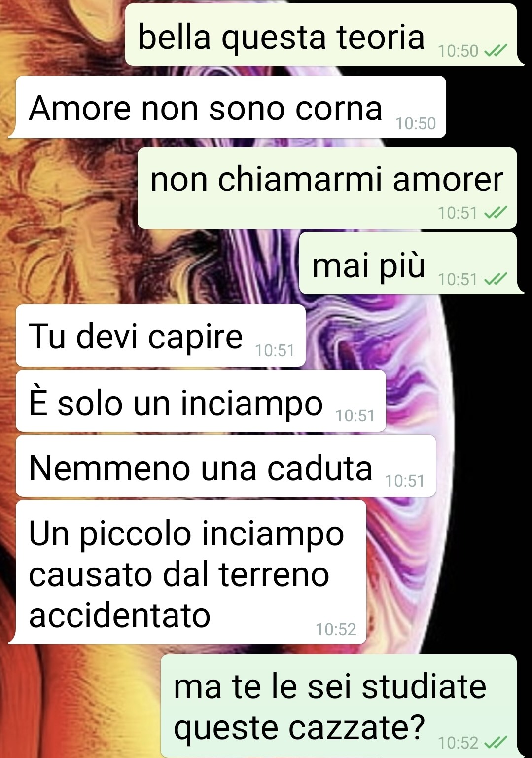This screenshot has width=532, height=758.
Task: Tap the double checkmark on 'bella questa teoria'
Action: click(x=496, y=51)
